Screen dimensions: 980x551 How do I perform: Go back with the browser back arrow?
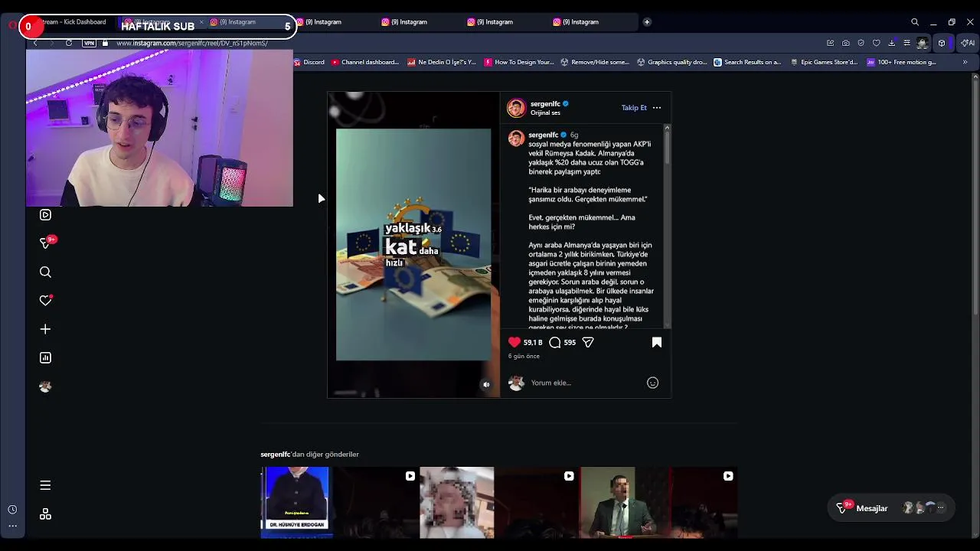[35, 43]
